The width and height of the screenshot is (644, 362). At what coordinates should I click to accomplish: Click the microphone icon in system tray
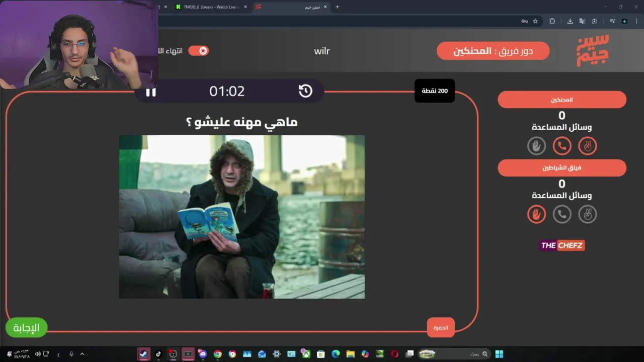[71, 354]
